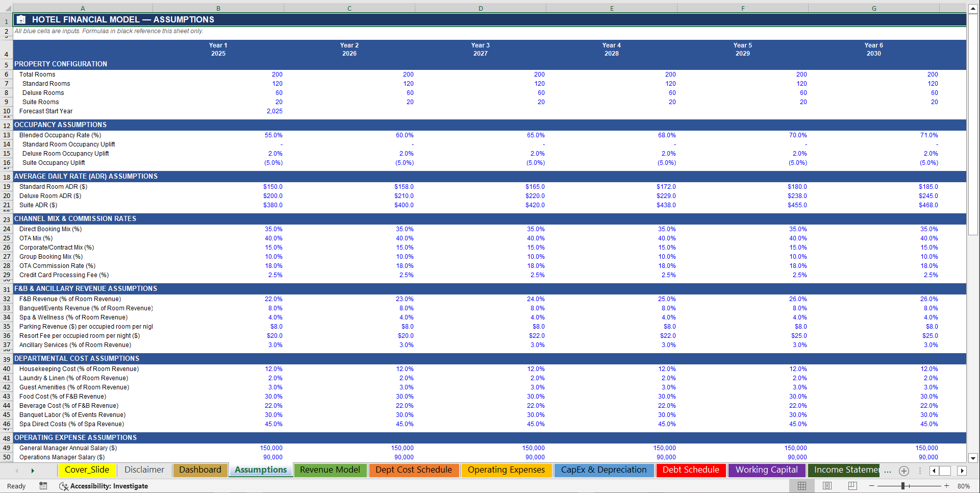The image size is (980, 493).
Task: Click the hotel logo icon in cell A1
Action: (20, 19)
